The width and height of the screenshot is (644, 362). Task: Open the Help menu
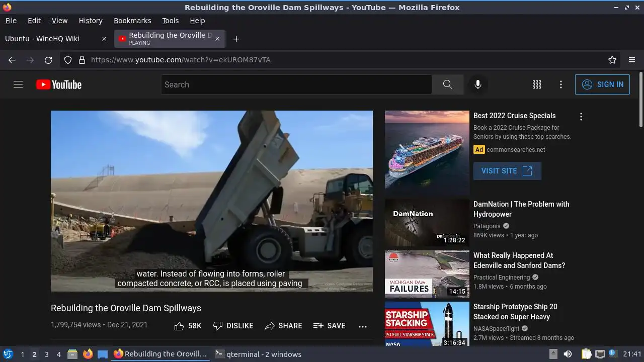[x=197, y=21]
